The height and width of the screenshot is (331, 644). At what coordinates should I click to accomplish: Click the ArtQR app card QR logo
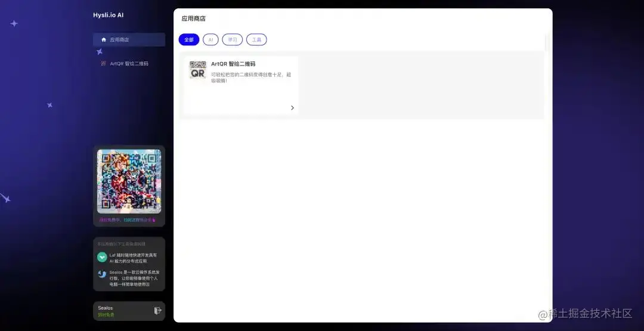click(x=197, y=70)
